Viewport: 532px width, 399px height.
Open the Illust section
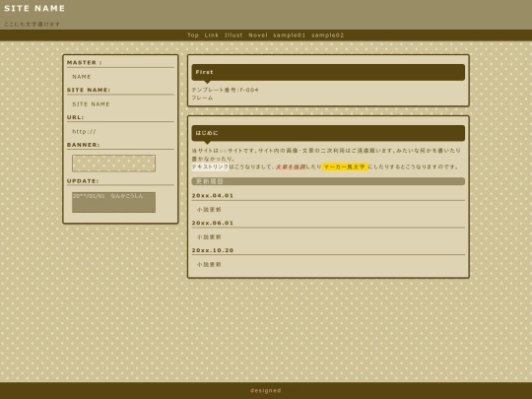click(x=233, y=35)
